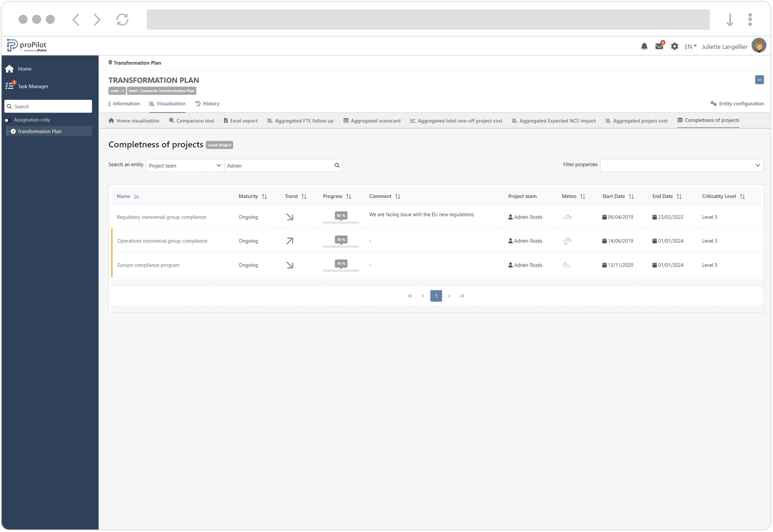This screenshot has height=532, width=773.
Task: Open the settings gear icon
Action: (674, 46)
